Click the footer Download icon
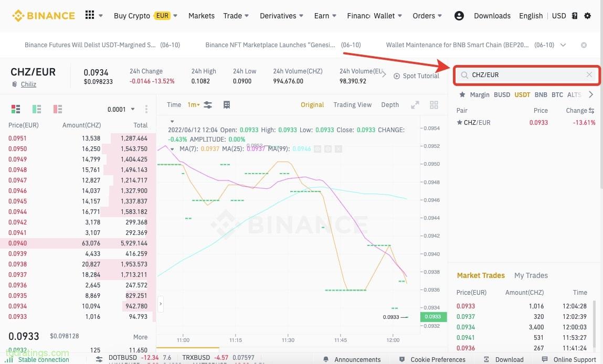 tap(486, 359)
